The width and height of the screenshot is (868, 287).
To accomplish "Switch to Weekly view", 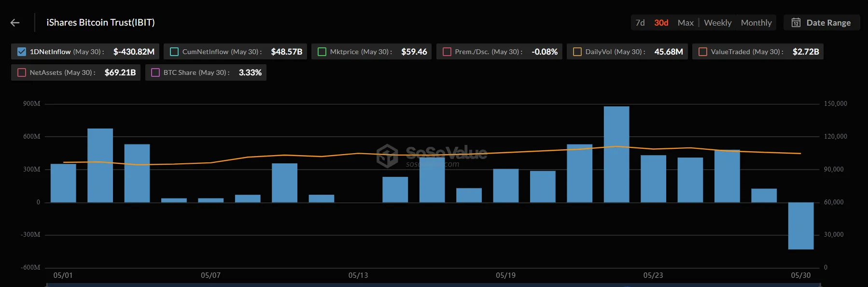I will point(717,23).
